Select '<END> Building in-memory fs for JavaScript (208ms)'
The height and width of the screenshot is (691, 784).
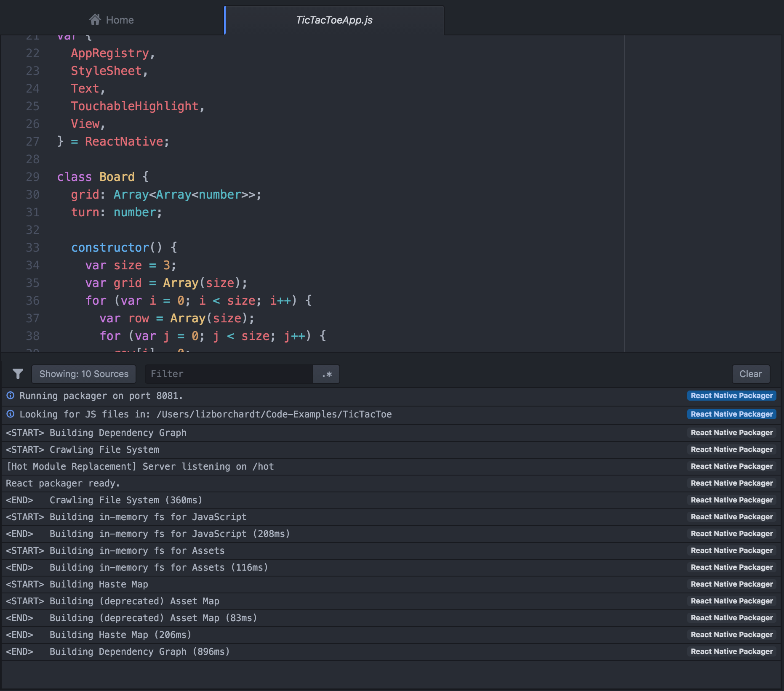click(x=148, y=534)
